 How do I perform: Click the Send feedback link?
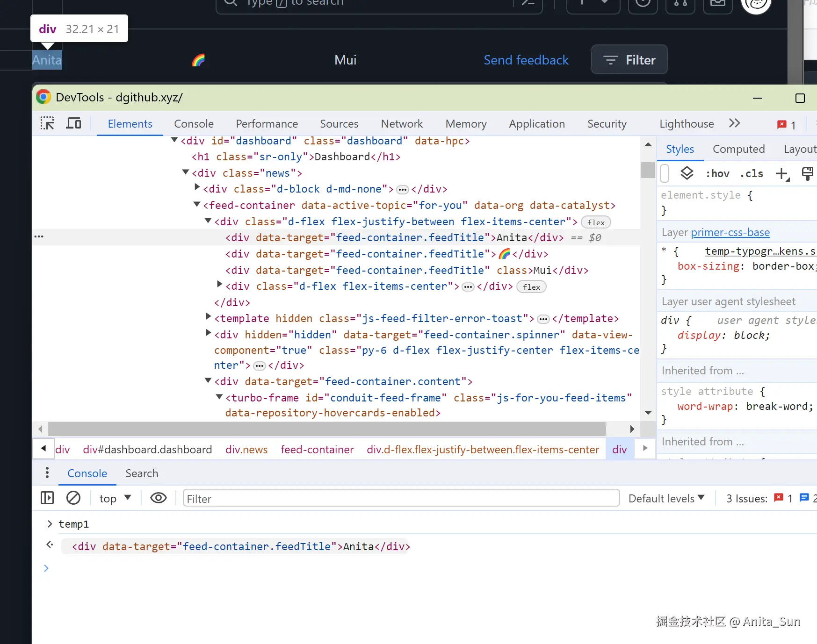[x=526, y=60]
